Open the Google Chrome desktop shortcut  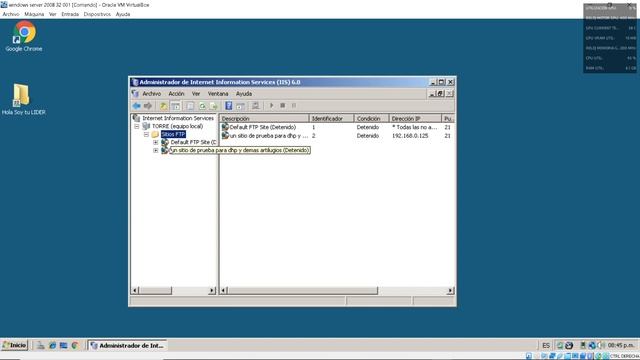24,37
